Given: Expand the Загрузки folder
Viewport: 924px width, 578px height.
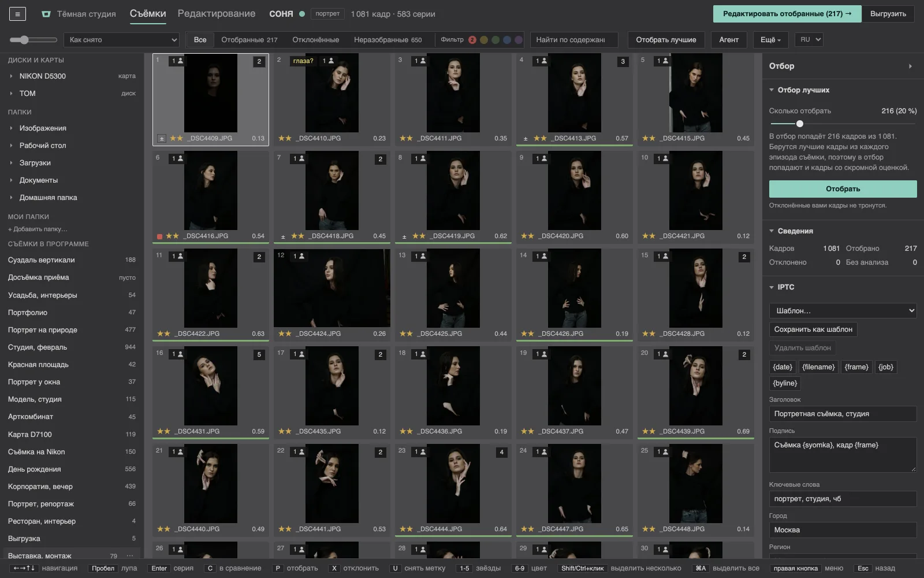Looking at the screenshot, I should click(11, 163).
